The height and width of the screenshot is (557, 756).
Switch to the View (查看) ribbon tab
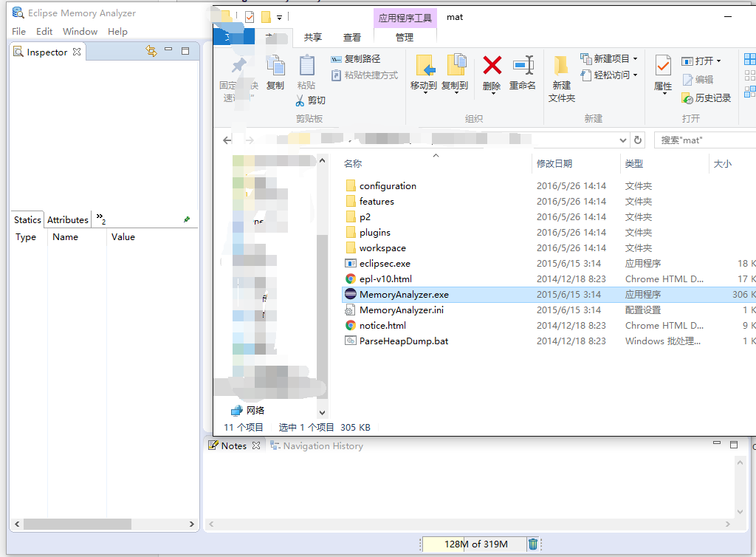[x=352, y=37]
